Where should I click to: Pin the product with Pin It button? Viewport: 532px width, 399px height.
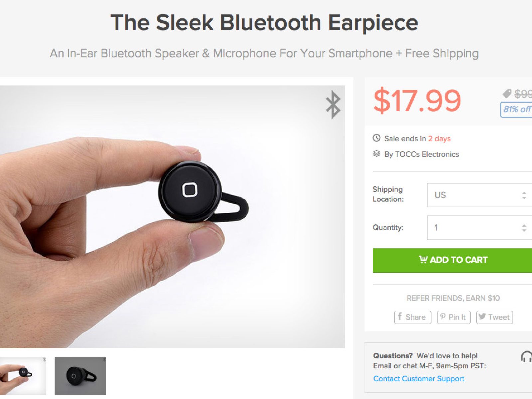click(454, 317)
